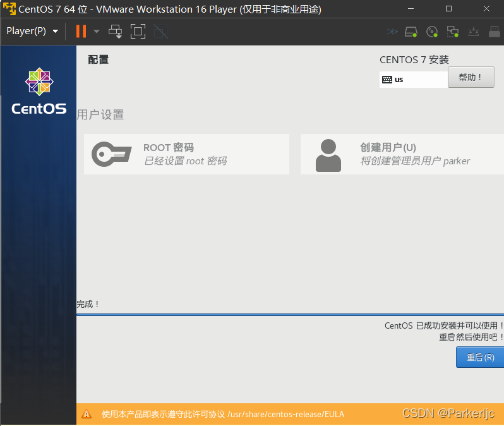Image resolution: width=504 pixels, height=426 pixels.
Task: Click the 用户设置 section heading
Action: (100, 114)
